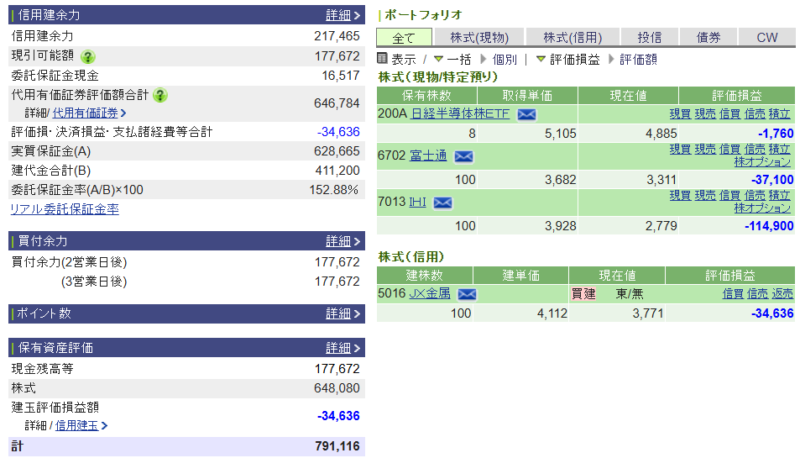Click the mail icon next to JX金属
Viewport: 800px width, 458px height.
tap(467, 294)
